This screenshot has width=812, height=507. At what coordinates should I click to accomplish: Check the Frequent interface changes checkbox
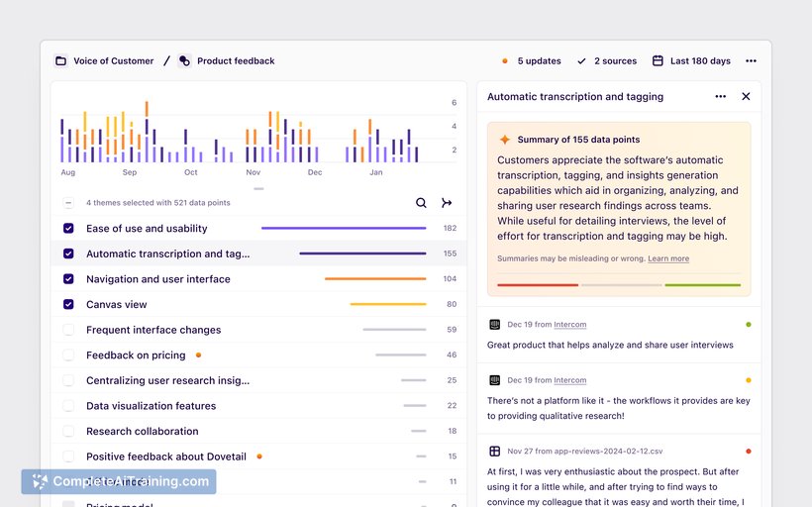point(68,330)
